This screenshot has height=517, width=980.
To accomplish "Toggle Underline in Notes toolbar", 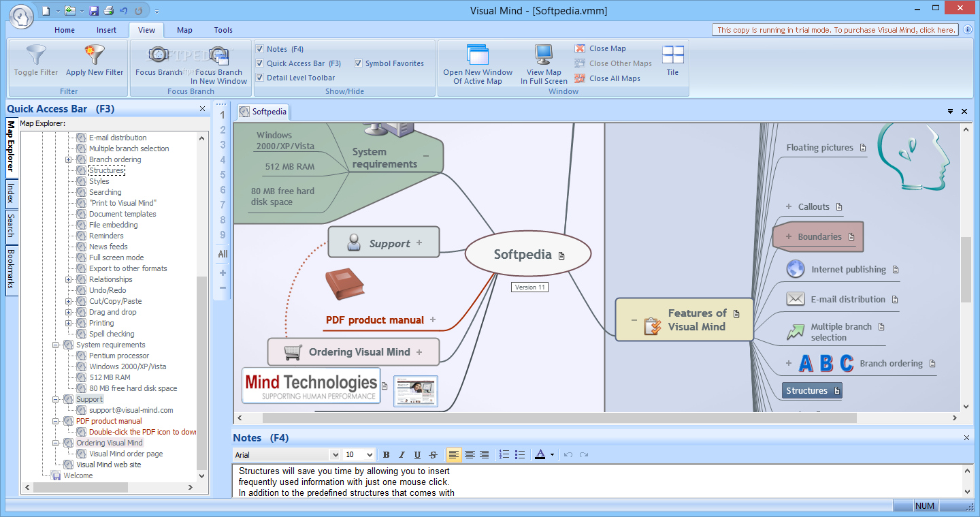I will coord(417,454).
